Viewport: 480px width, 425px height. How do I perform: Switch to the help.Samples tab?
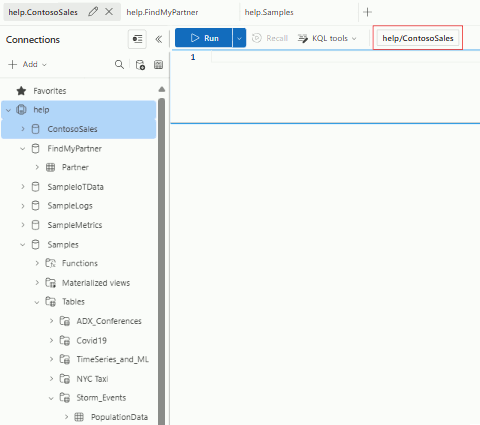tap(269, 12)
